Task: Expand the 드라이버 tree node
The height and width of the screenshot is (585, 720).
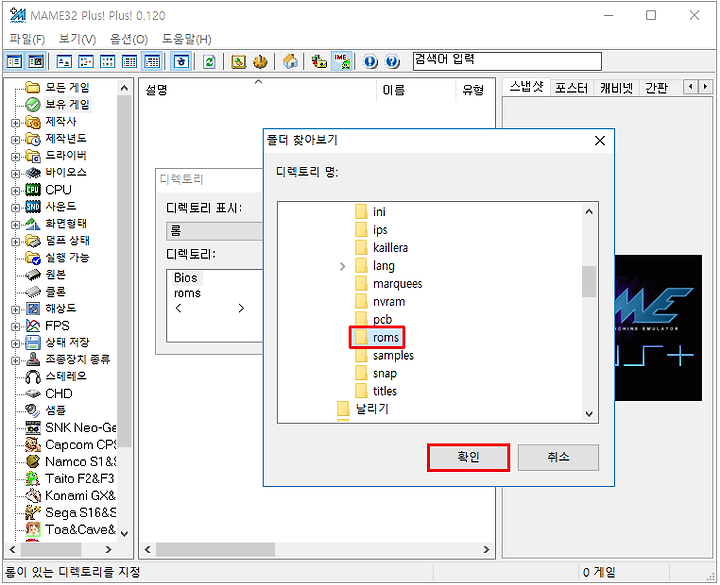Action: tap(15, 157)
